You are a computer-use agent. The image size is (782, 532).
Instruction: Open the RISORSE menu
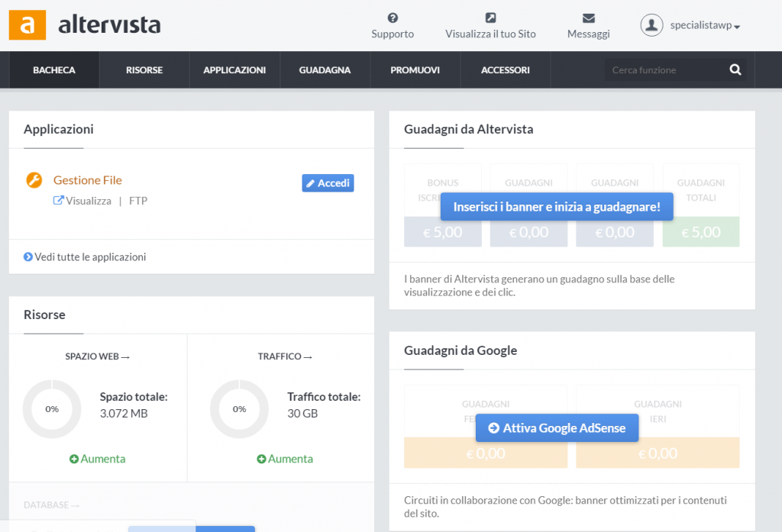tap(144, 70)
